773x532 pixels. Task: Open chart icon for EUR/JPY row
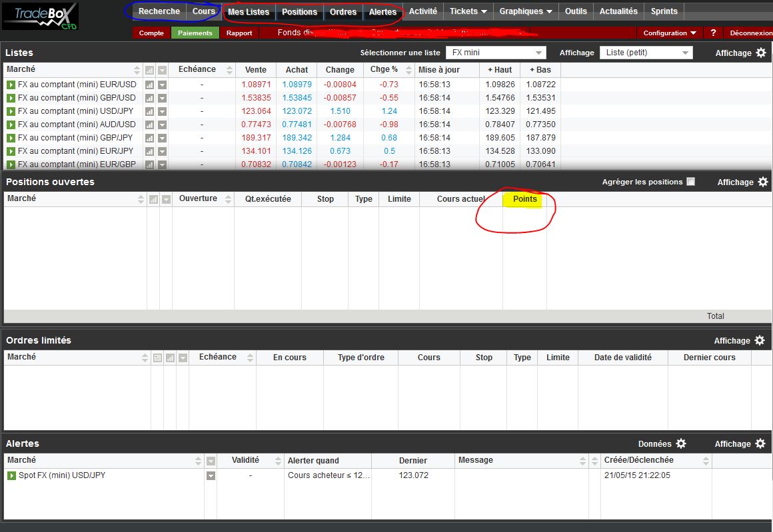tap(149, 151)
